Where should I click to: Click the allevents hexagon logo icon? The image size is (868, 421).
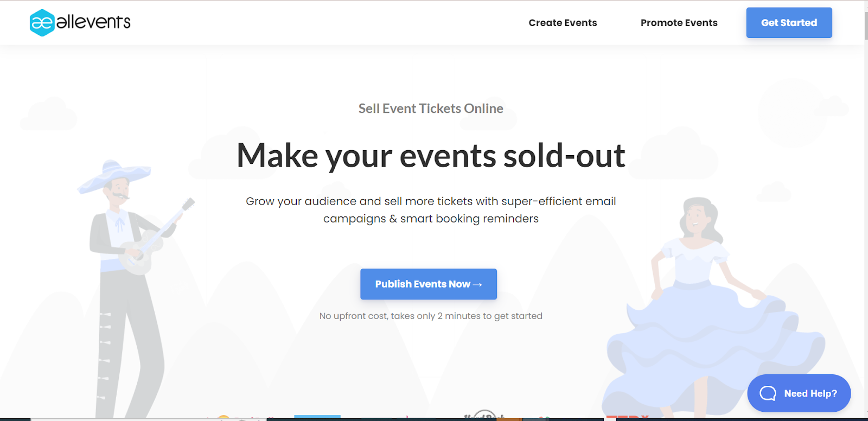click(x=42, y=23)
